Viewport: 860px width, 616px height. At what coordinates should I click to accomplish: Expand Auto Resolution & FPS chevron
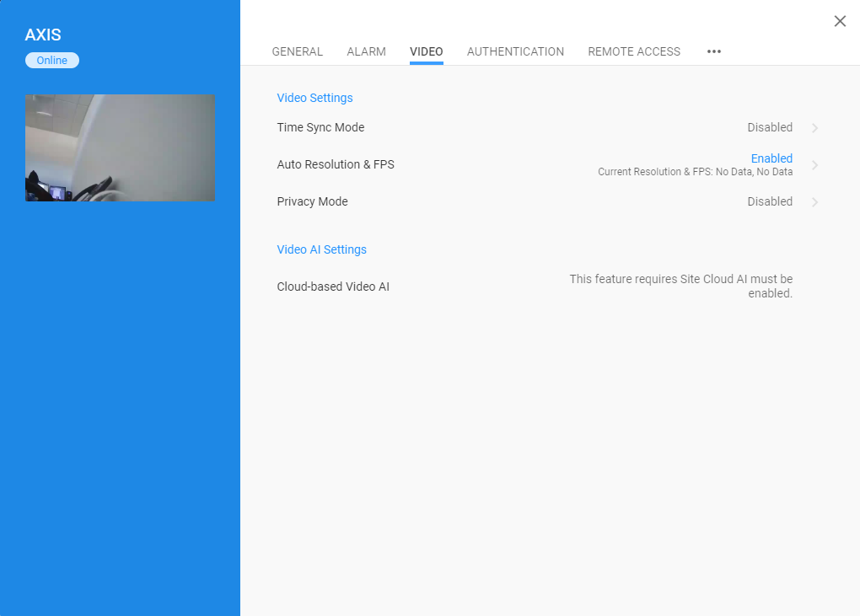(815, 165)
